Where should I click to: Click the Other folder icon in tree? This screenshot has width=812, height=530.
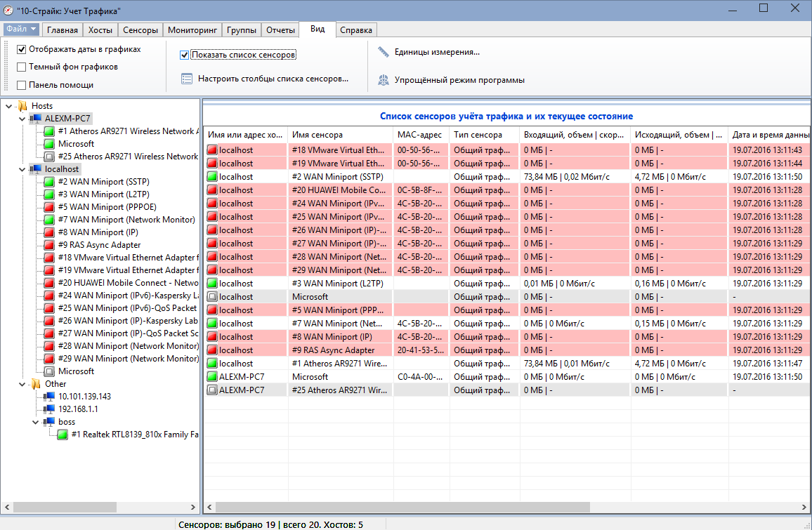(36, 383)
